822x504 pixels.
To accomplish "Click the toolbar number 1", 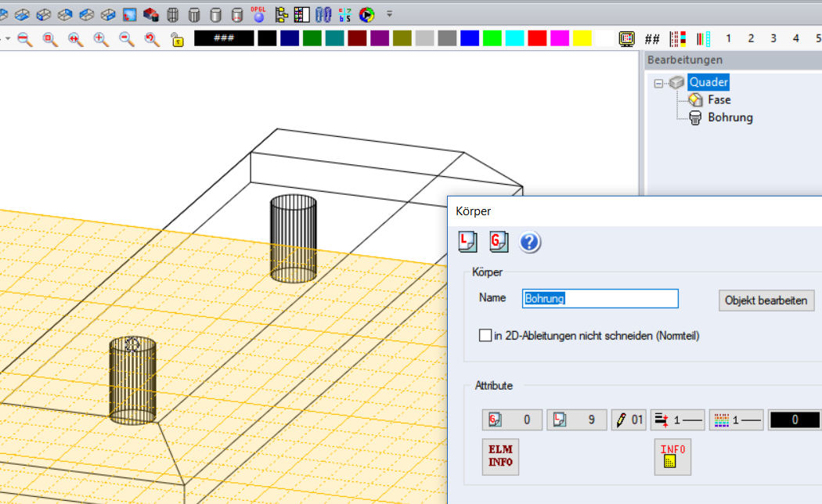I will 728,39.
